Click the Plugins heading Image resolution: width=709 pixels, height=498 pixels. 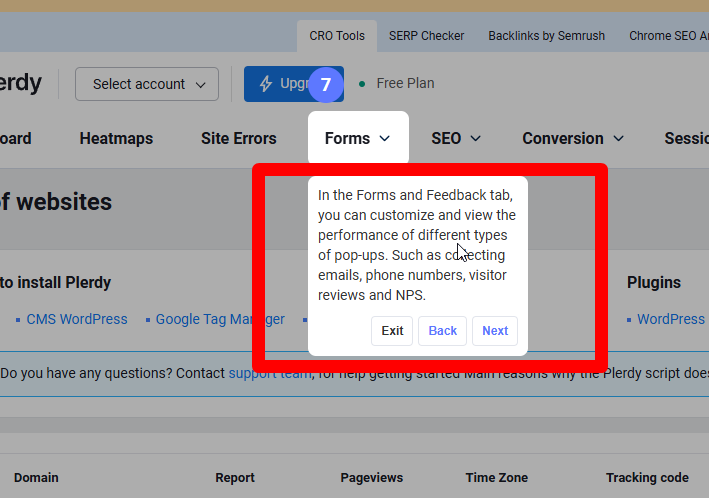pos(654,282)
